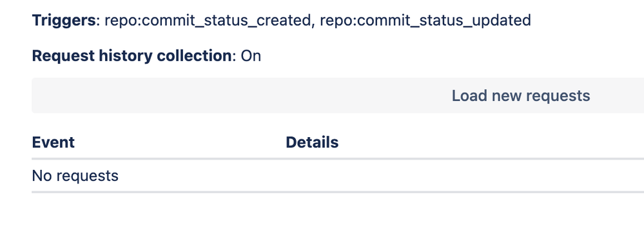Viewport: 644px width, 242px height.
Task: Click the divider line beneath No requests row
Action: (x=338, y=192)
